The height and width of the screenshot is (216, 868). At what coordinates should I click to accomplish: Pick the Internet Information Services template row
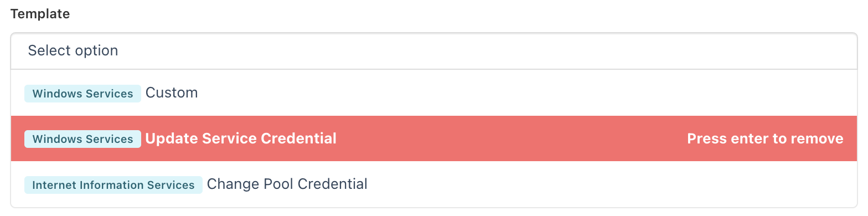click(x=434, y=184)
